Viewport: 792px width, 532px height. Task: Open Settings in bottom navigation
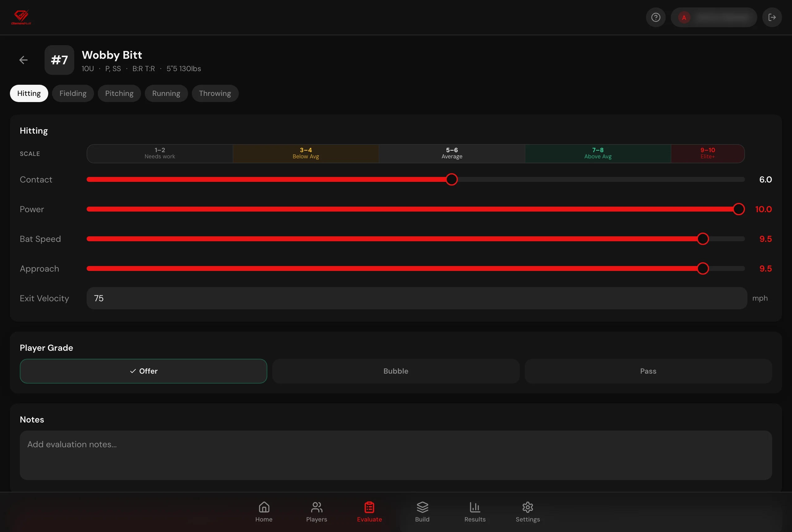(x=528, y=512)
